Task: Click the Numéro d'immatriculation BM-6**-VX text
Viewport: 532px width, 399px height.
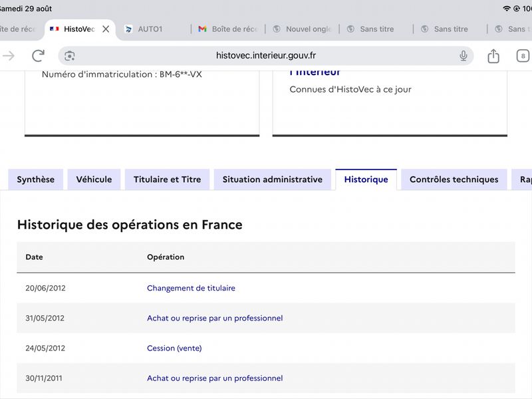Action: coord(122,74)
